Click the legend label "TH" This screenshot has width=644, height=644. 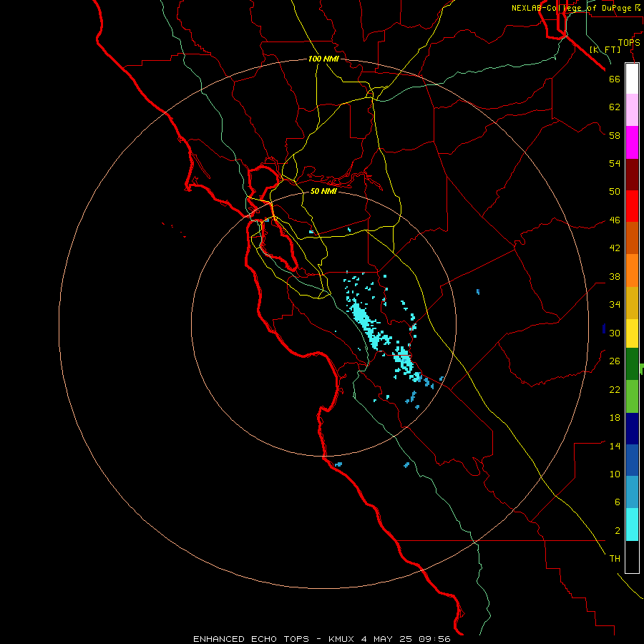coord(615,559)
